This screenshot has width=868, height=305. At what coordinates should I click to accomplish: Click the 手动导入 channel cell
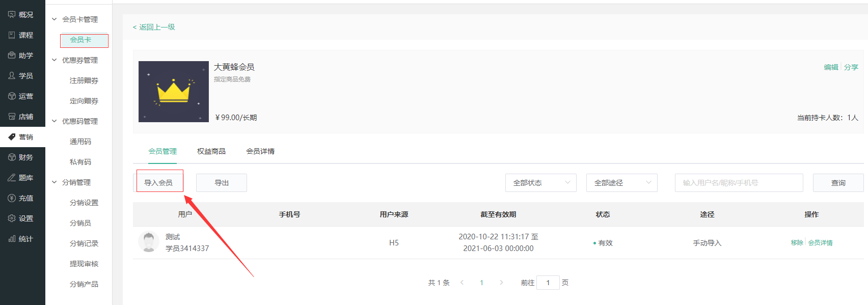tap(707, 243)
